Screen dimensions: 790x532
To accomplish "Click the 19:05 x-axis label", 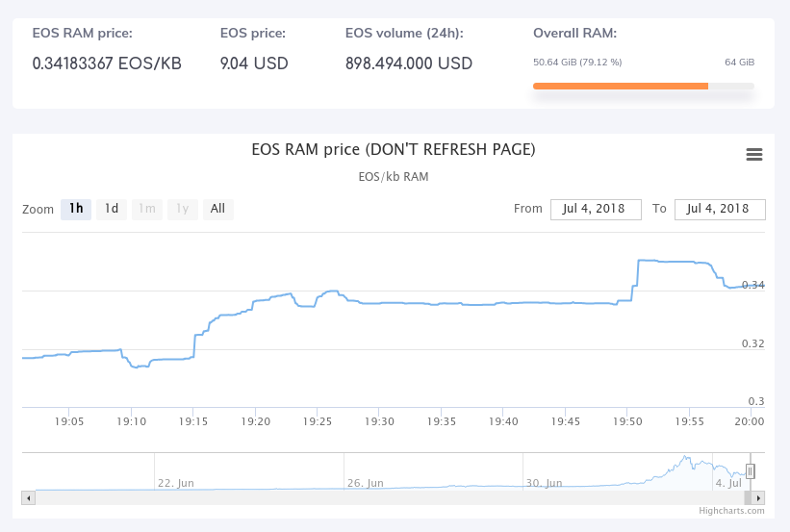I will 69,421.
